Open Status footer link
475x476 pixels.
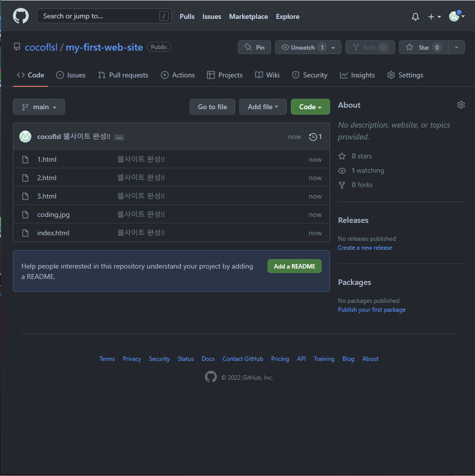(x=186, y=359)
